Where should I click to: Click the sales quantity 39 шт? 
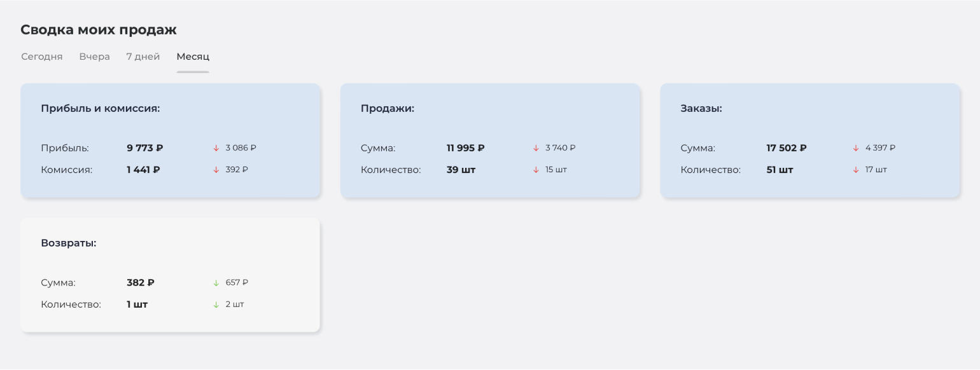click(461, 170)
